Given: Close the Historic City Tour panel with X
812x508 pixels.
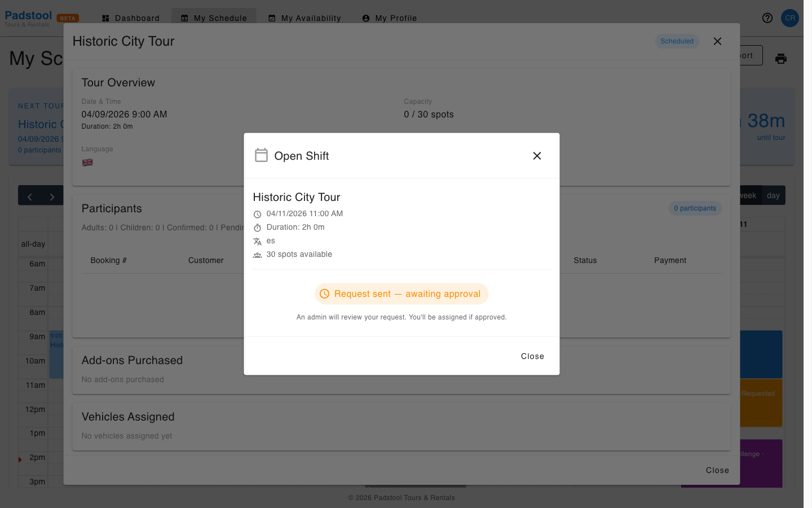Looking at the screenshot, I should tap(717, 41).
